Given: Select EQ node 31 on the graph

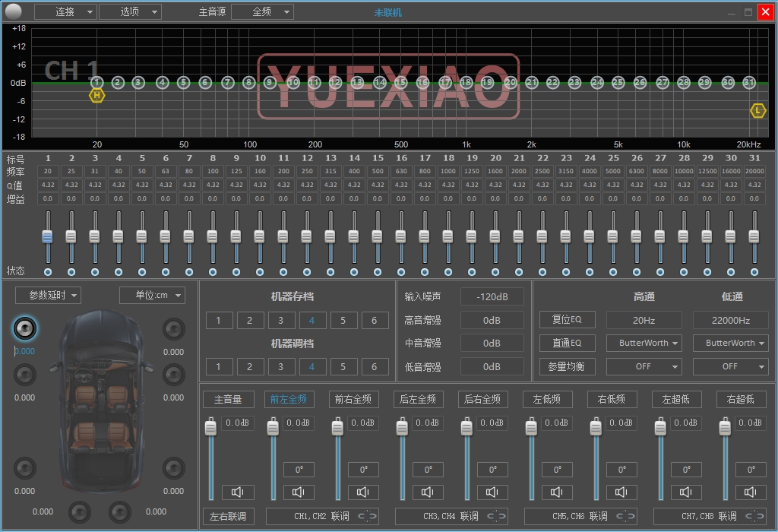Looking at the screenshot, I should click(748, 82).
